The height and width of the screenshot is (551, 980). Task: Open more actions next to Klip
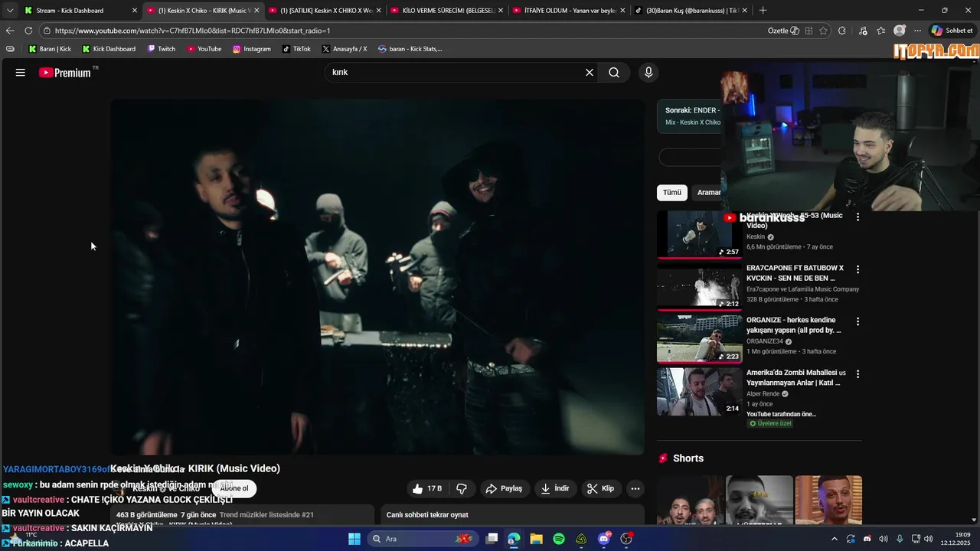coord(635,488)
